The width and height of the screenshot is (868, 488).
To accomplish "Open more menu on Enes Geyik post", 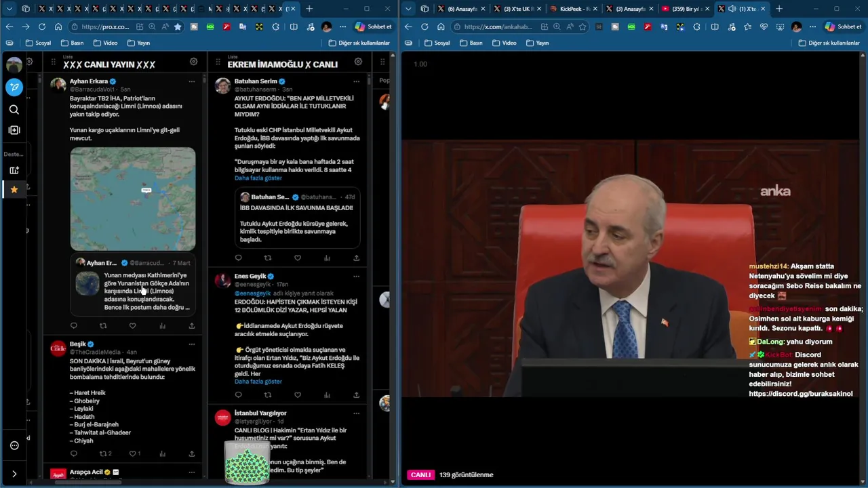I will 356,277.
